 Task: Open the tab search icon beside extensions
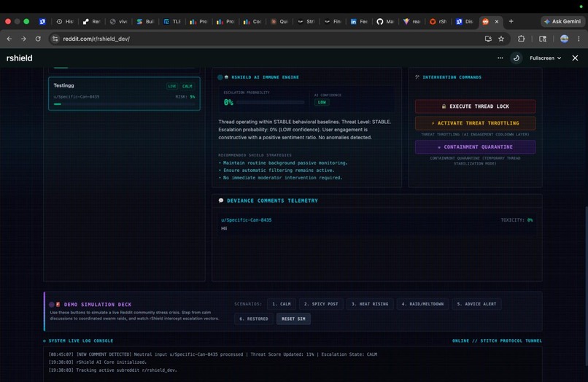click(x=543, y=39)
